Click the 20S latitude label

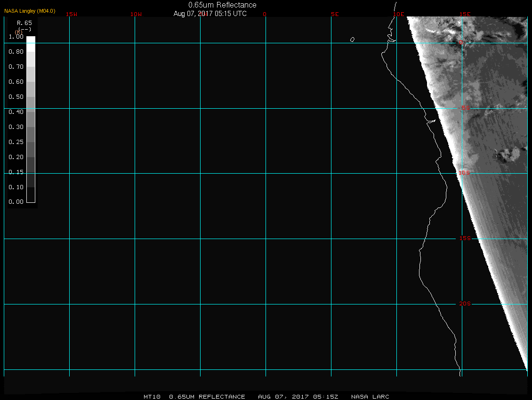(465, 304)
